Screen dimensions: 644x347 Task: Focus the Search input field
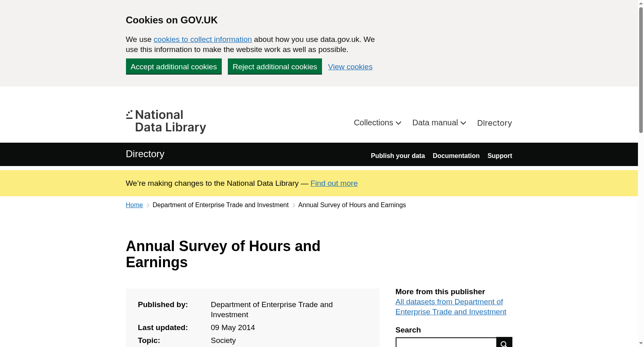[x=446, y=342]
